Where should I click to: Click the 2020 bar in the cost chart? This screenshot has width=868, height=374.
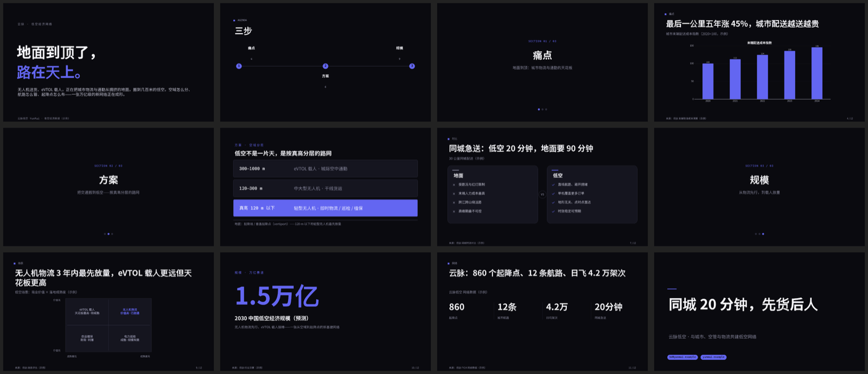coord(708,81)
